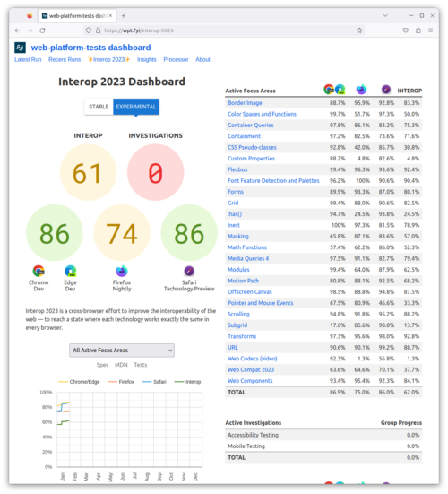Click the Firefox View icon in tab bar
The width and height of the screenshot is (448, 494).
tap(30, 16)
